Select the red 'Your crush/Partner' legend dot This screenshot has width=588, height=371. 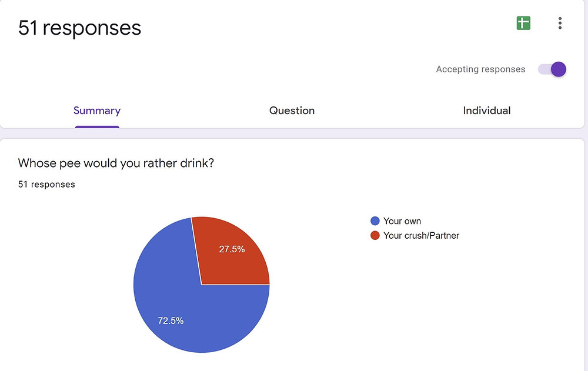(x=375, y=236)
